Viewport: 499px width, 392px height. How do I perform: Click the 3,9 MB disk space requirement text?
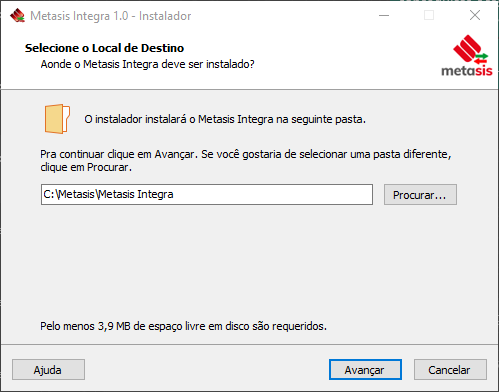183,326
